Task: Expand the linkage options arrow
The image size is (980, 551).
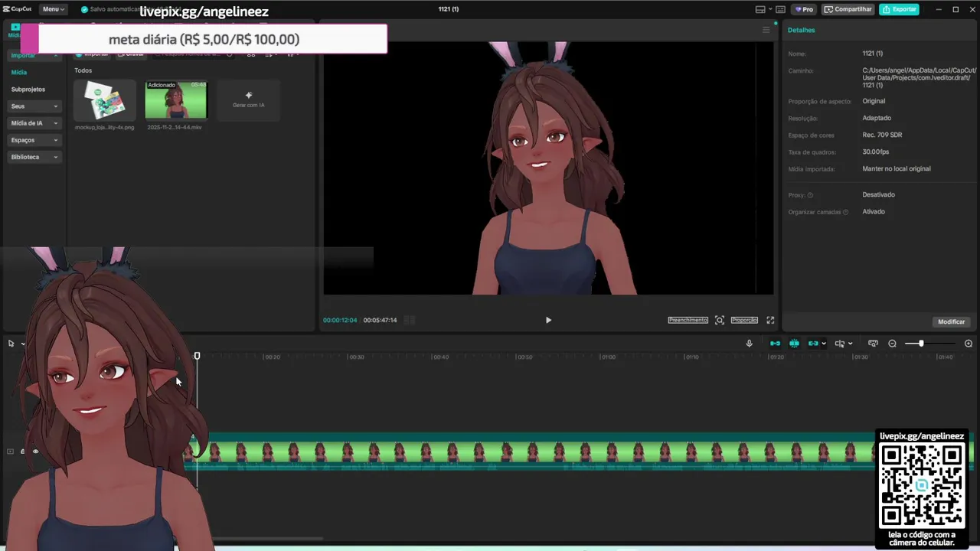Action: [823, 344]
